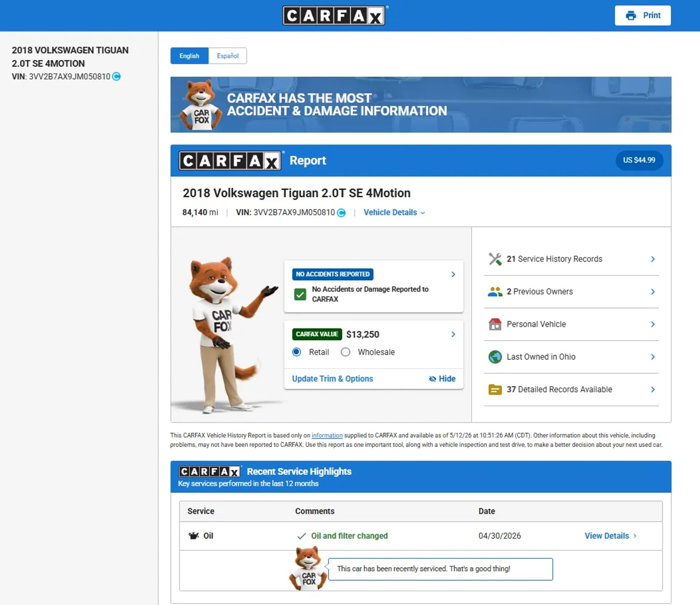Open the 37 Detailed Records Available chevron
Viewport: 700px width, 605px height.
(x=653, y=389)
